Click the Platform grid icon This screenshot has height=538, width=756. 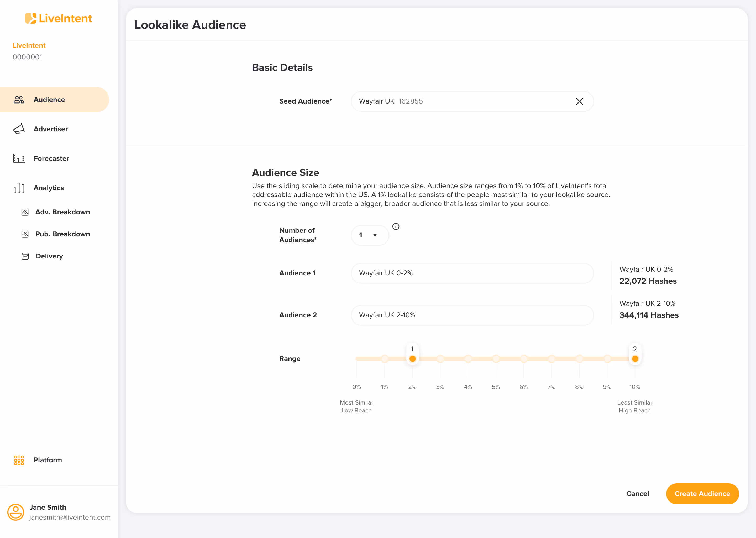[19, 460]
